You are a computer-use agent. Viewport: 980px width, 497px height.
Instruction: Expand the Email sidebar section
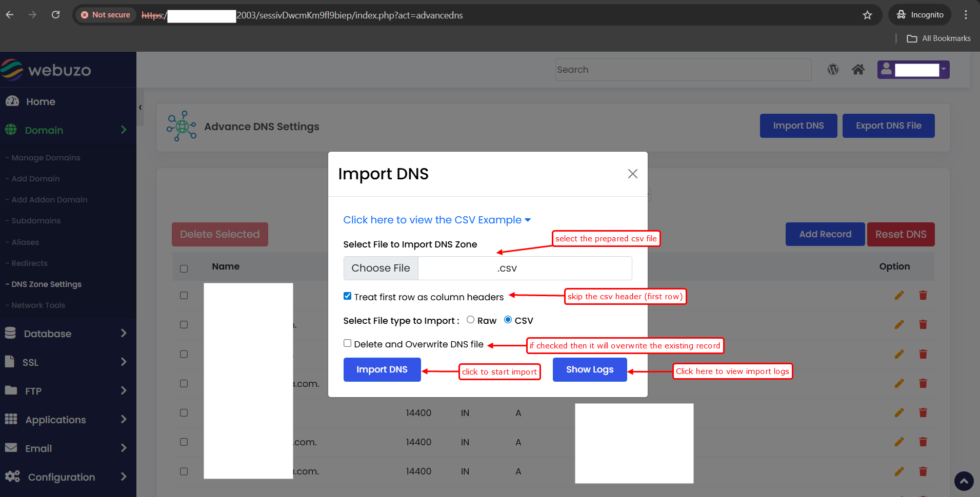point(68,448)
